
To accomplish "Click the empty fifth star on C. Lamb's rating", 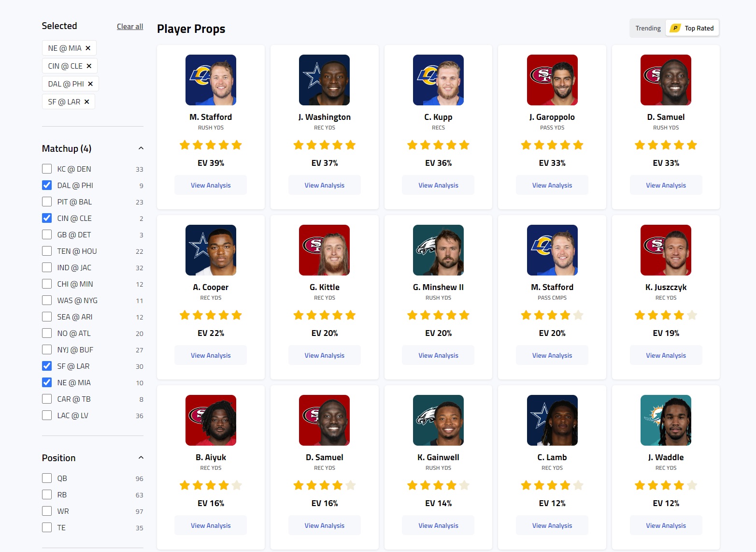I will (578, 485).
